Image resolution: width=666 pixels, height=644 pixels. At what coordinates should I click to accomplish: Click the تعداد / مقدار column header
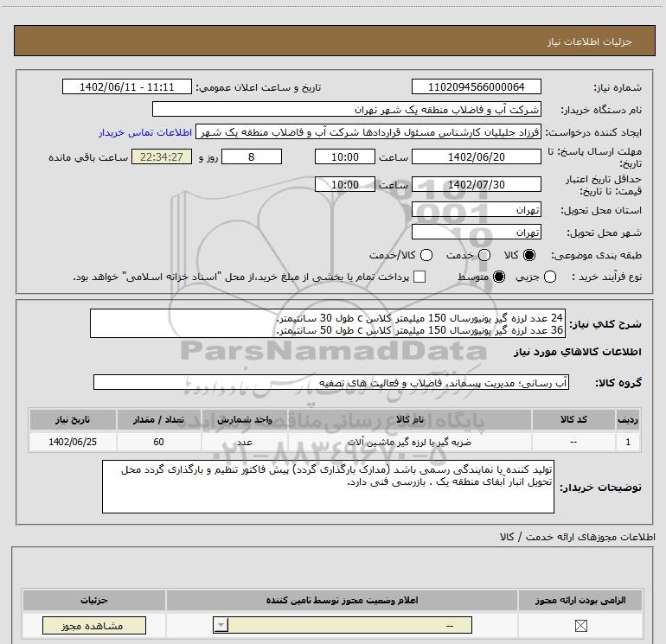pos(158,419)
